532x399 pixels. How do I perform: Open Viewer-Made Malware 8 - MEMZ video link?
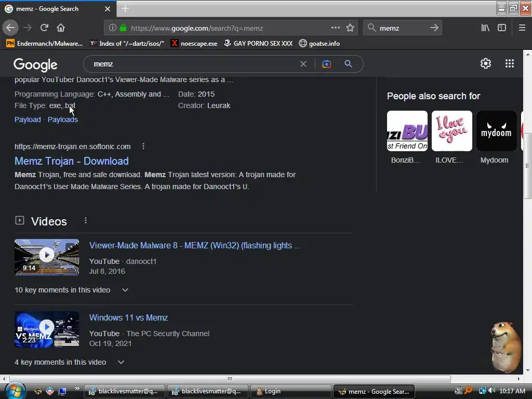(x=195, y=245)
